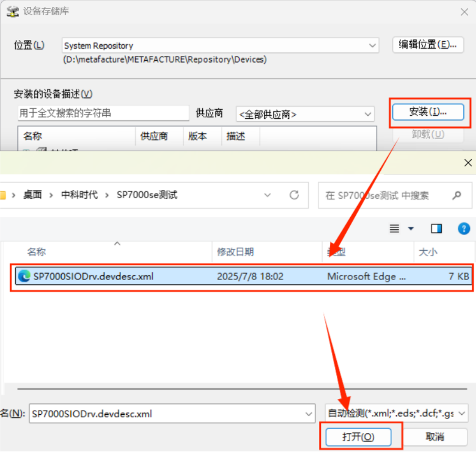Click the 取消 cancel button

coord(435,437)
